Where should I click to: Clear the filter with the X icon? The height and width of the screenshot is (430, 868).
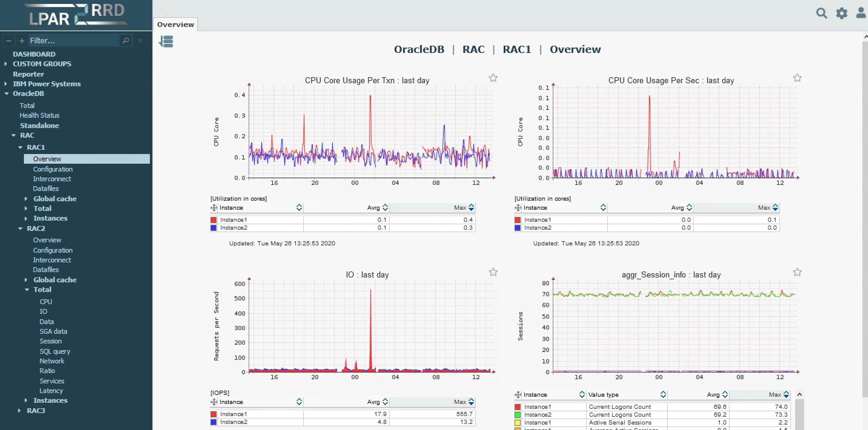141,41
